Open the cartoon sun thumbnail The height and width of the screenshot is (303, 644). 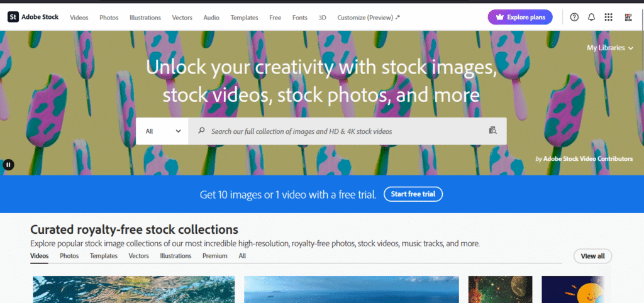573,289
